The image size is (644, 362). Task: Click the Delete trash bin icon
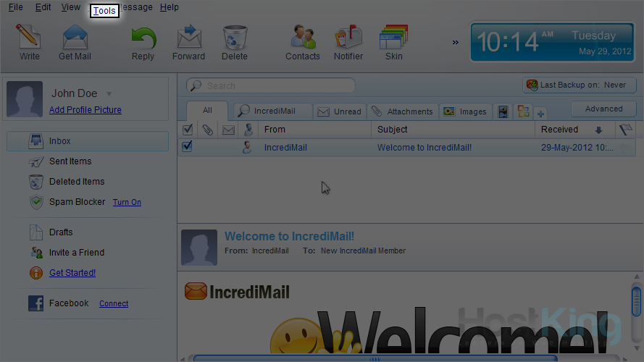pyautogui.click(x=234, y=38)
